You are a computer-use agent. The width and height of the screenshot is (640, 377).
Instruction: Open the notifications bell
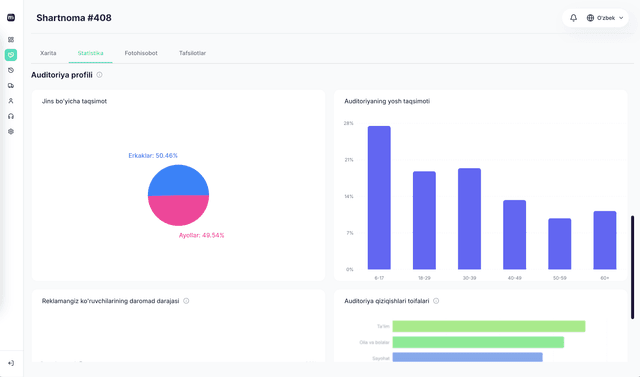pyautogui.click(x=573, y=18)
